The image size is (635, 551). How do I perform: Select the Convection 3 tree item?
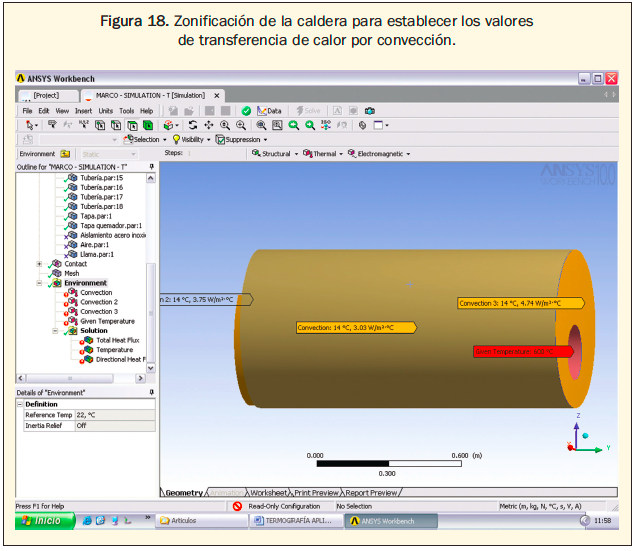(x=98, y=311)
